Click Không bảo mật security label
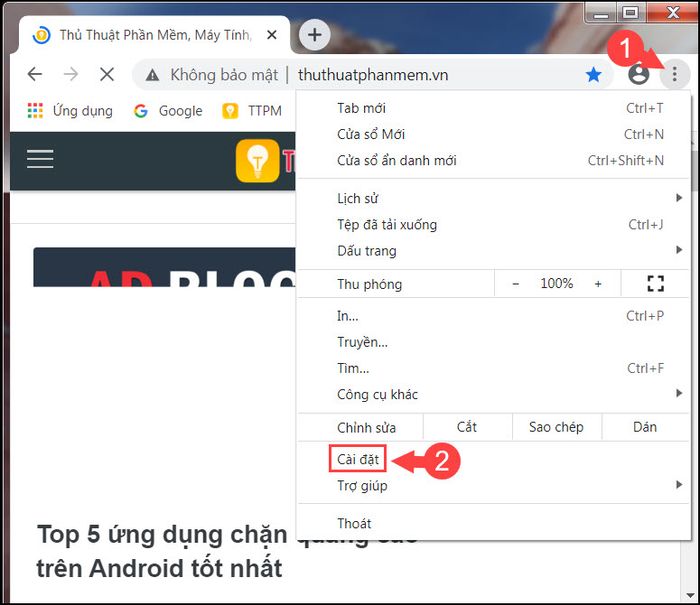The height and width of the screenshot is (605, 700). coord(224,75)
